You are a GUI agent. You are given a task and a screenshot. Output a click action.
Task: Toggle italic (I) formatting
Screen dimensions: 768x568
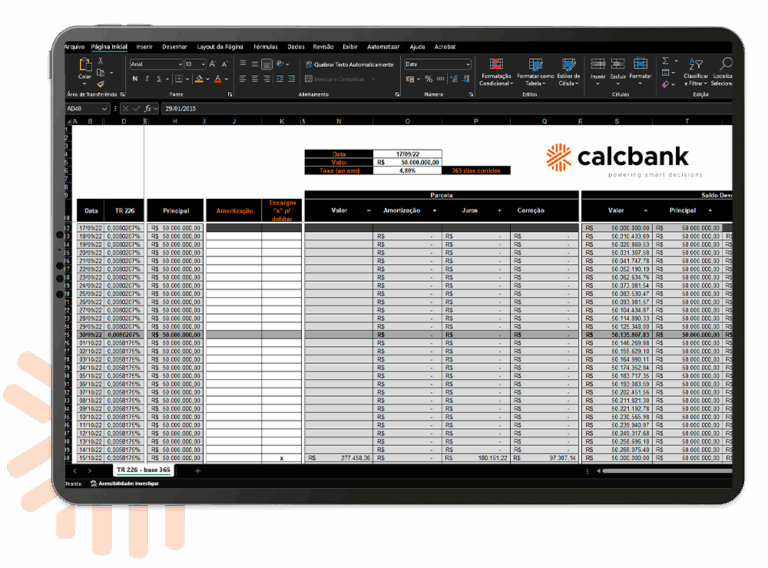pos(147,79)
